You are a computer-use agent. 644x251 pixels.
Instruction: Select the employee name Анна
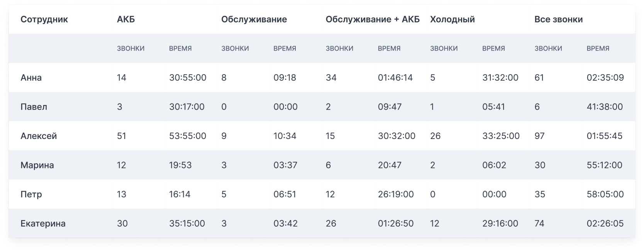[31, 78]
